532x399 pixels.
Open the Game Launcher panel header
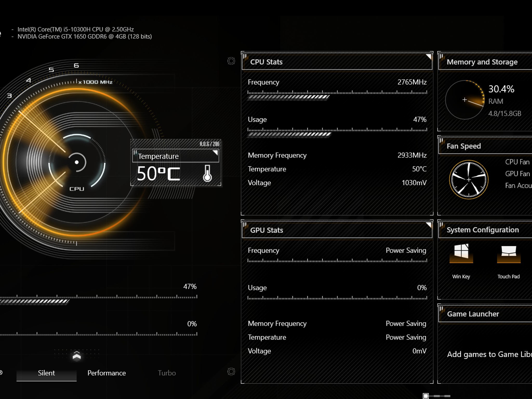pos(485,314)
